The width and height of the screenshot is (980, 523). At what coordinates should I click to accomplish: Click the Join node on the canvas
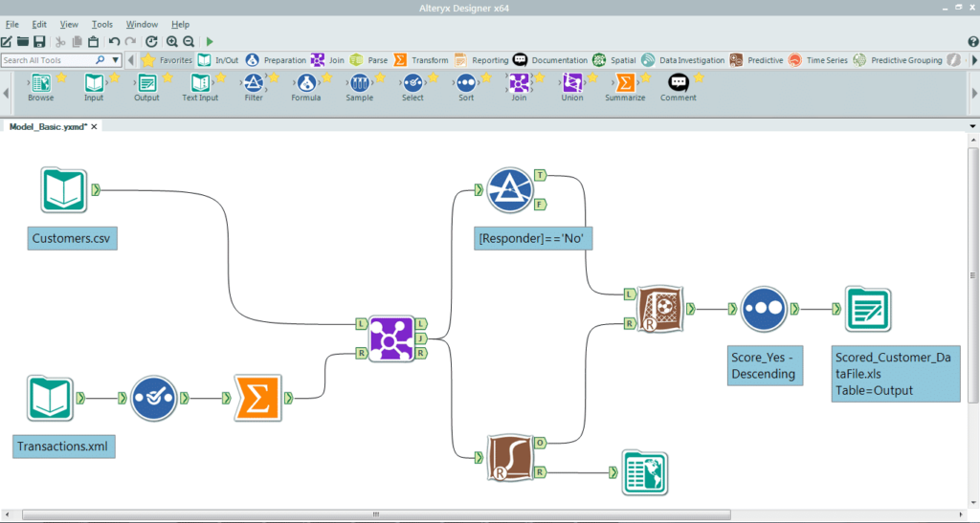click(390, 338)
